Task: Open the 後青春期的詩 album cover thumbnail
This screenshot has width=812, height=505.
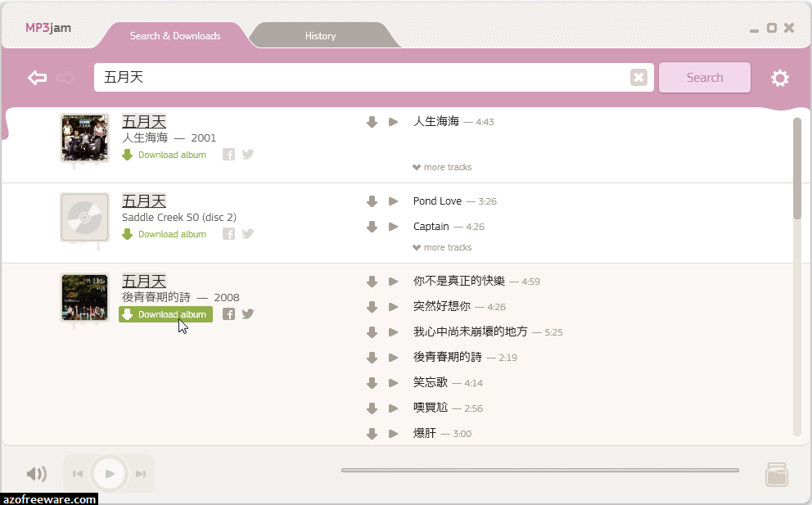Action: point(84,297)
